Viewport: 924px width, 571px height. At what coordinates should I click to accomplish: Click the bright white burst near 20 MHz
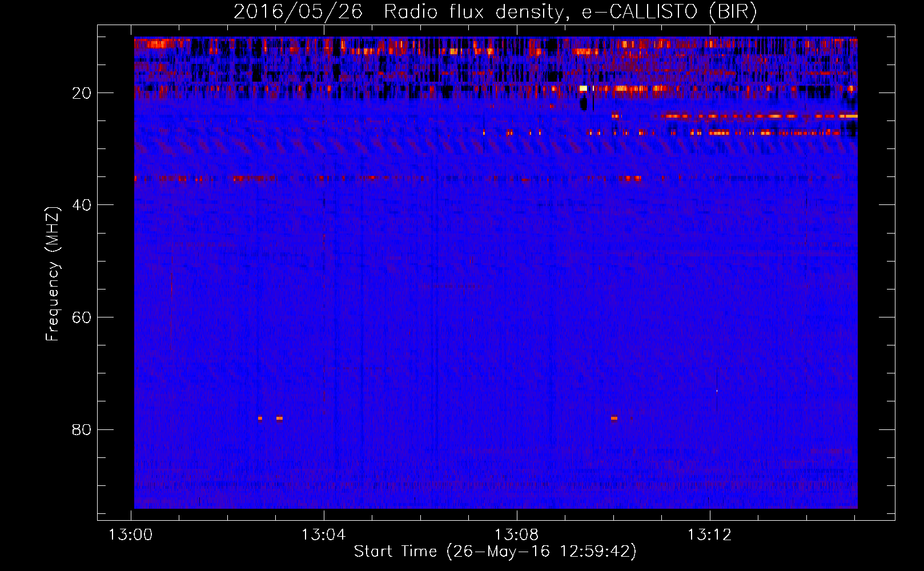pyautogui.click(x=583, y=89)
